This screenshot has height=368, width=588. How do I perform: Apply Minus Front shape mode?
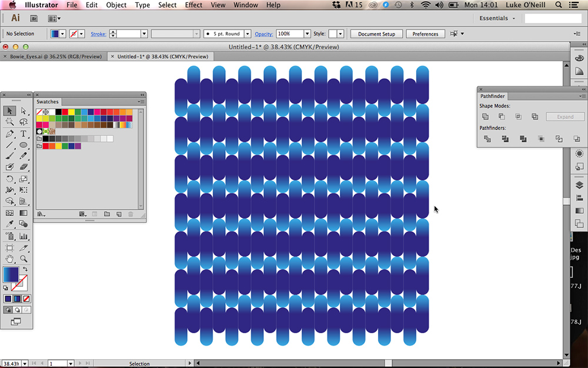502,117
